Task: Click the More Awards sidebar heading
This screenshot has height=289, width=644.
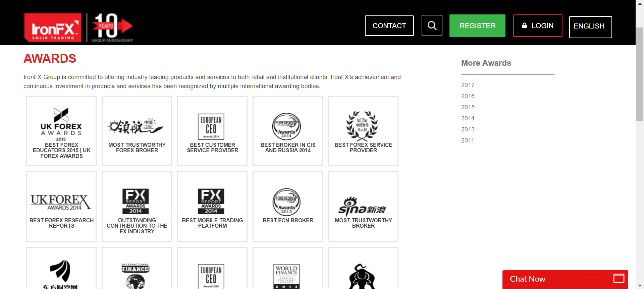Action: tap(486, 63)
